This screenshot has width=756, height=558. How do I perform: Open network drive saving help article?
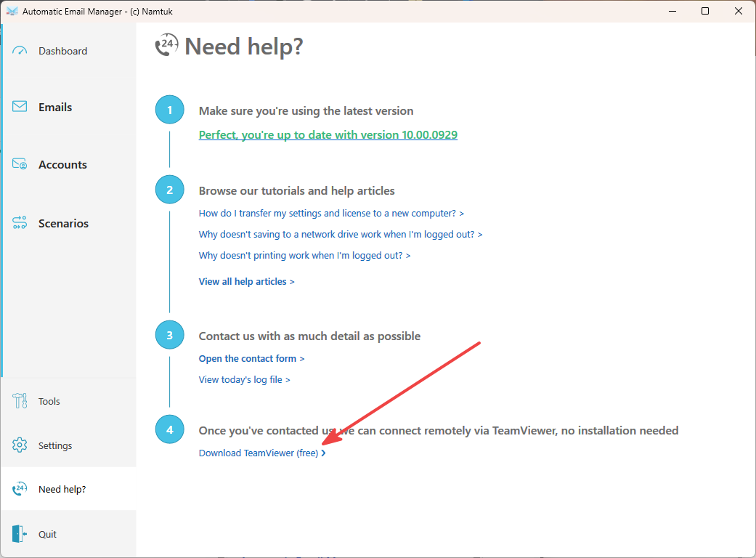pos(341,235)
